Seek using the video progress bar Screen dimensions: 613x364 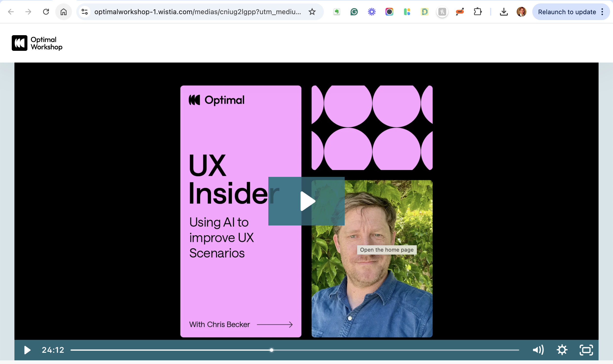coord(295,350)
